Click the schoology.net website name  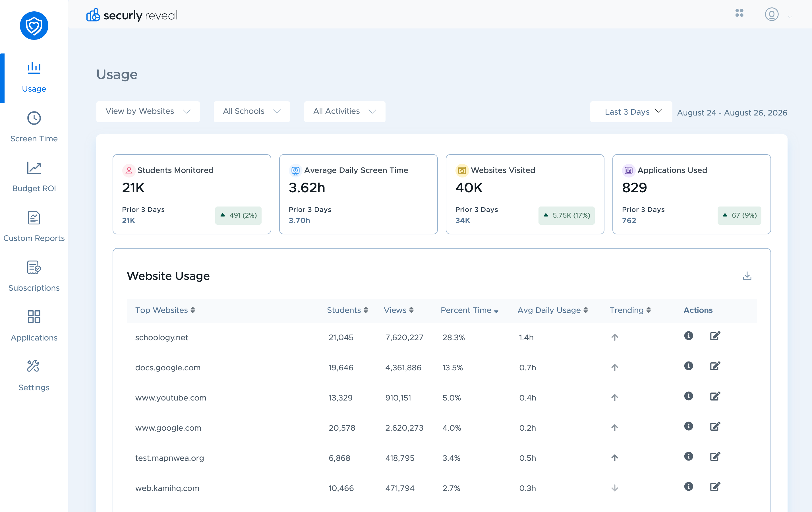[161, 337]
